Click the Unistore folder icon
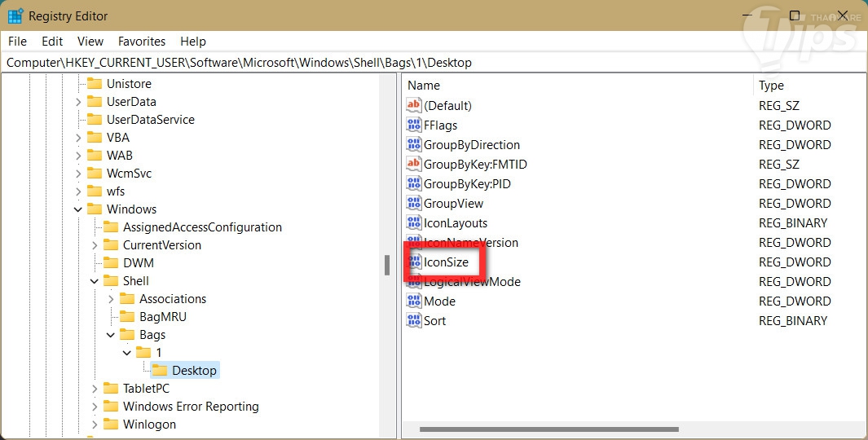 point(95,84)
